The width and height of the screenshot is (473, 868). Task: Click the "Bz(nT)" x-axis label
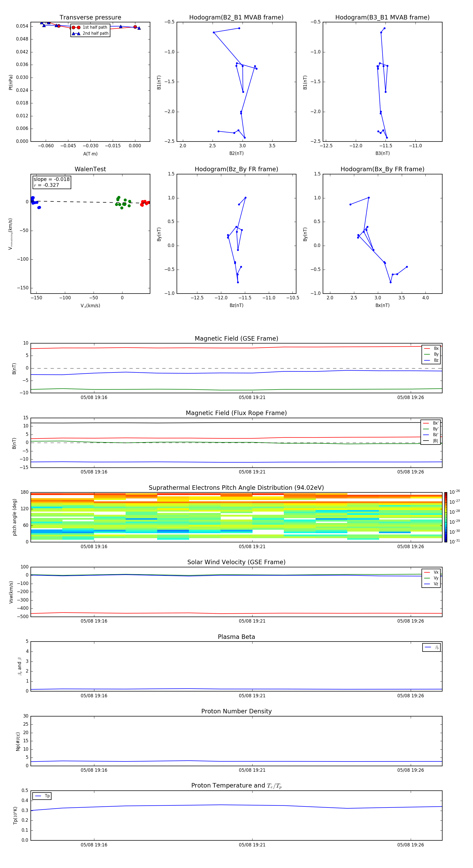coord(236,305)
